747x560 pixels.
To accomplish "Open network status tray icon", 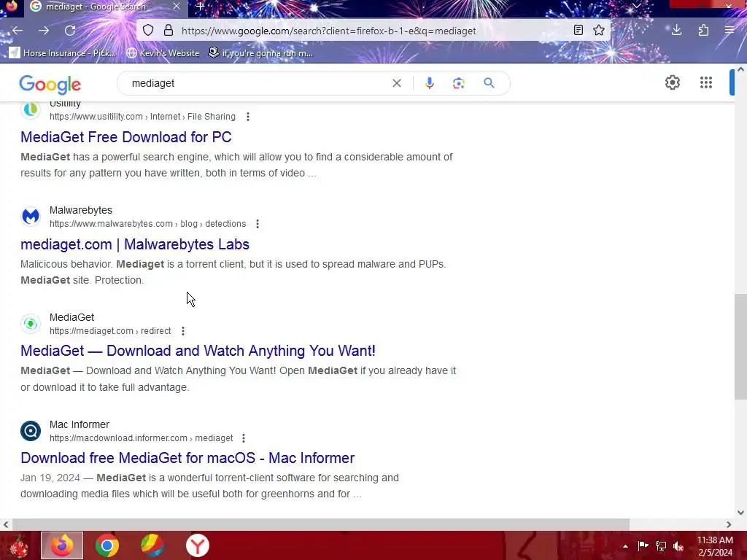I will (661, 546).
